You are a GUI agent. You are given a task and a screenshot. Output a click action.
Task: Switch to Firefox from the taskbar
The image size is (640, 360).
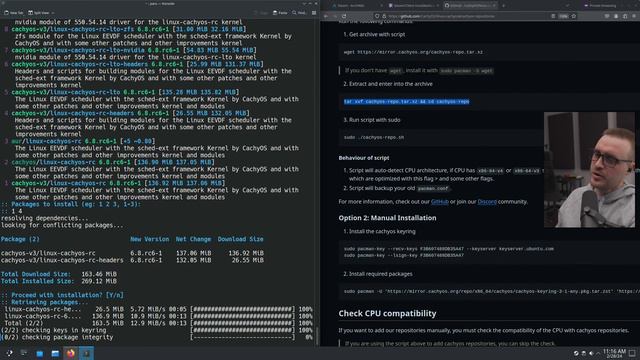71,353
